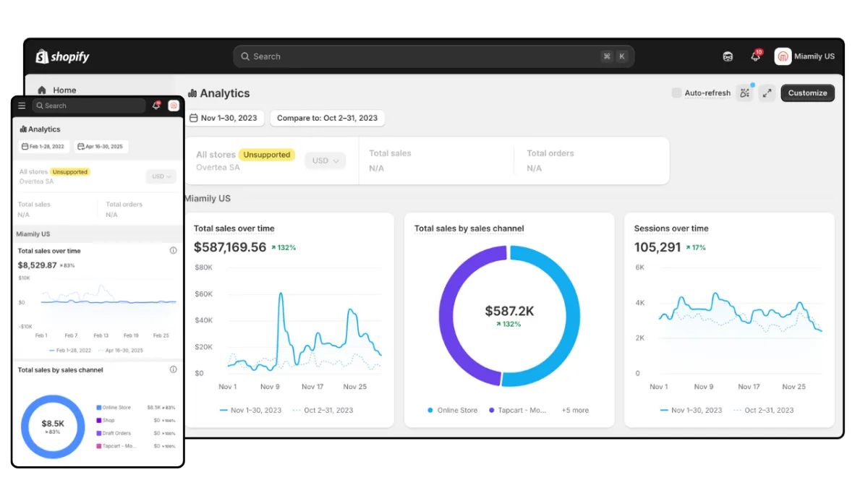Open the Nov 1–30, 2023 date range picker
Image resolution: width=868 pixels, height=488 pixels.
click(224, 118)
